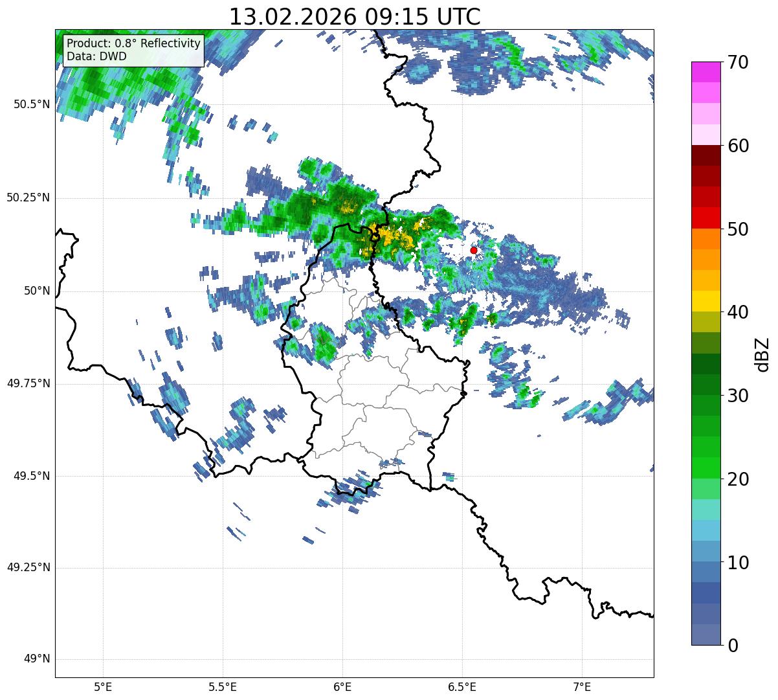Image resolution: width=778 pixels, height=700 pixels.
Task: Click the yellow high-reflectivity core west of radar
Action: coord(390,236)
